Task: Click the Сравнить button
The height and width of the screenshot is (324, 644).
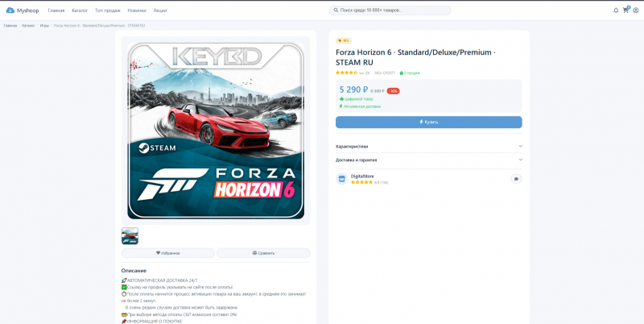Action: click(x=263, y=253)
